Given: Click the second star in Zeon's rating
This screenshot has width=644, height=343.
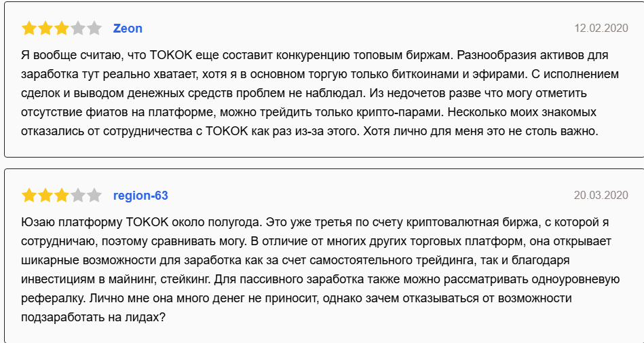Looking at the screenshot, I should [45, 29].
